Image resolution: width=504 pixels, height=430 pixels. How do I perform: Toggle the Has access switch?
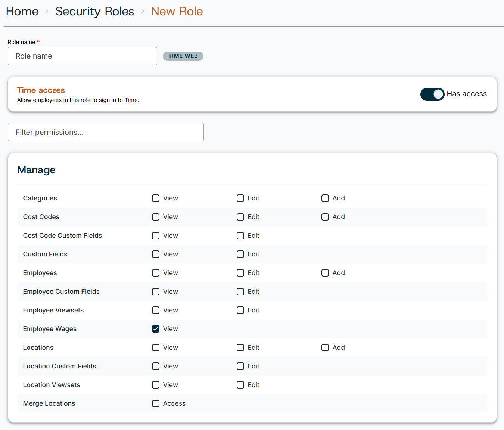[432, 94]
